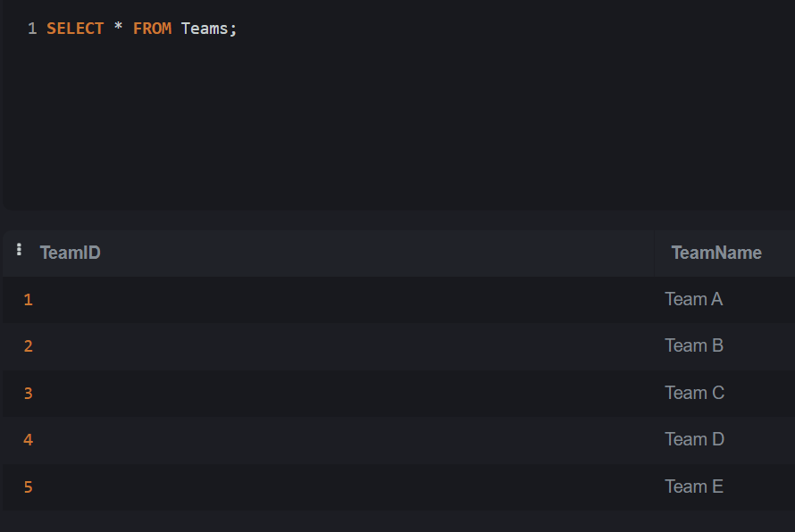The height and width of the screenshot is (532, 795).
Task: Click the Teams table name in query
Action: click(205, 29)
